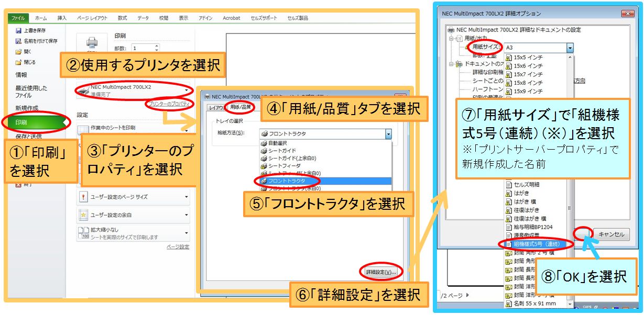
Task: Click the 上書き保存 save icon
Action: click(x=18, y=31)
